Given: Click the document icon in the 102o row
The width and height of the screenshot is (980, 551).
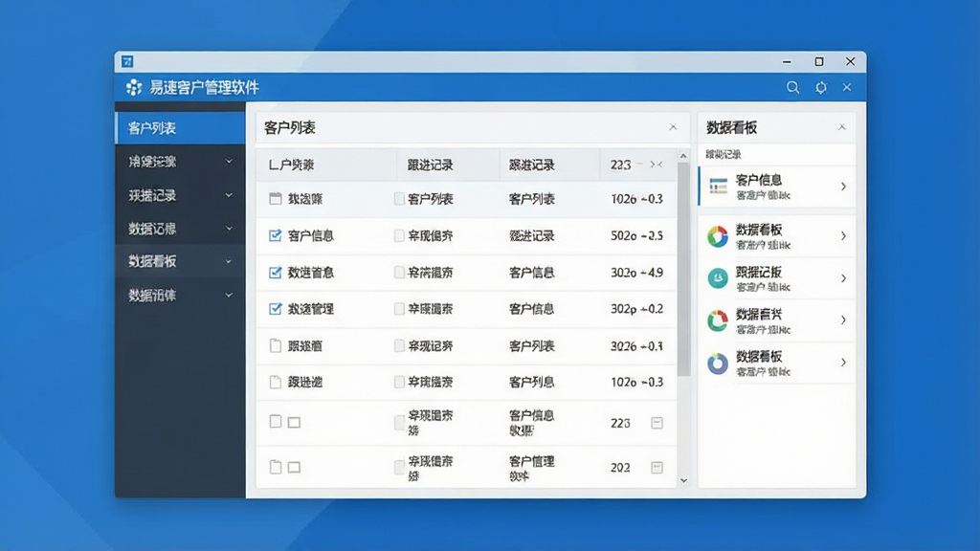Looking at the screenshot, I should (x=275, y=382).
